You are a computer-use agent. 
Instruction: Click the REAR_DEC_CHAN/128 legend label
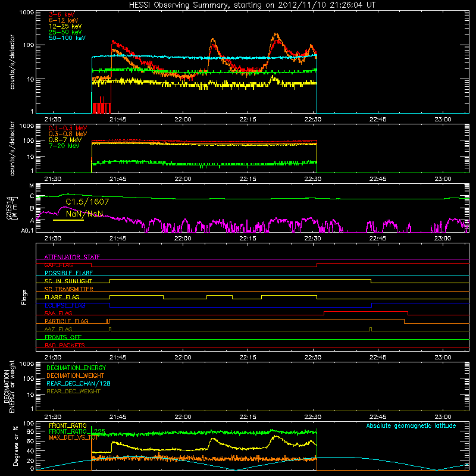[79, 383]
